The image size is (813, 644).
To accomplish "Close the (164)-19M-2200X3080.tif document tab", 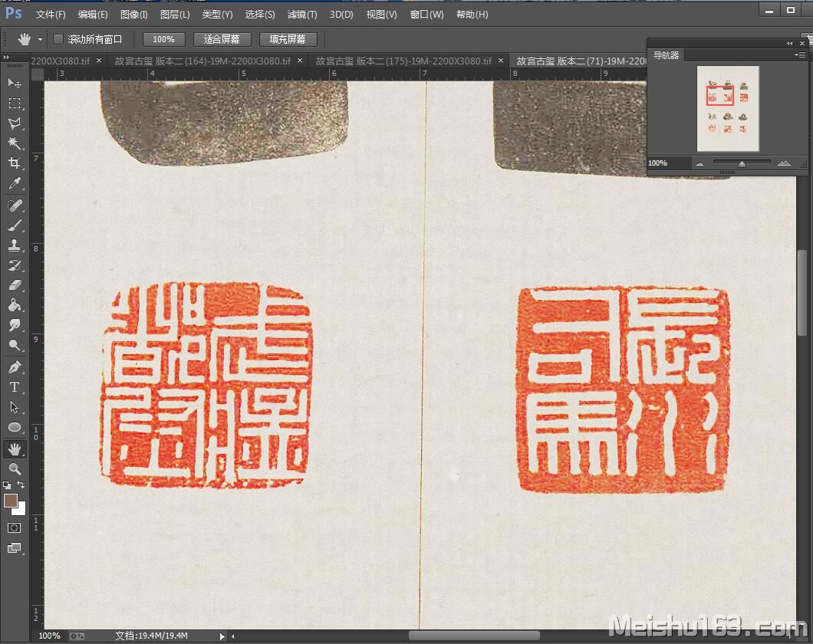I will 300,61.
